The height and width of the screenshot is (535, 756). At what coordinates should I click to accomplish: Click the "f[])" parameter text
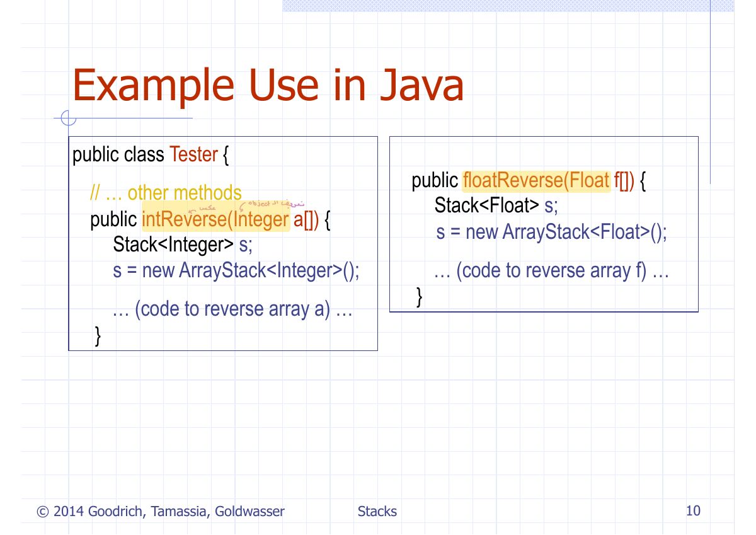coord(624,181)
